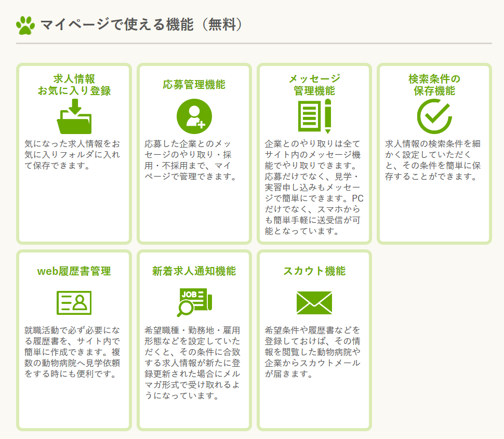
Task: Click the folder download icon for お気に入り登録
Action: [x=74, y=116]
